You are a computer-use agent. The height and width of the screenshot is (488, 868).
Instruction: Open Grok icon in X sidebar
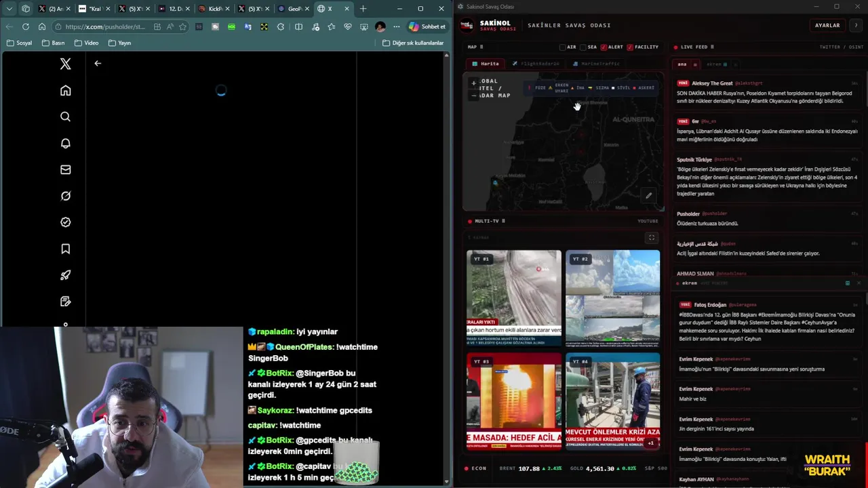coord(65,196)
